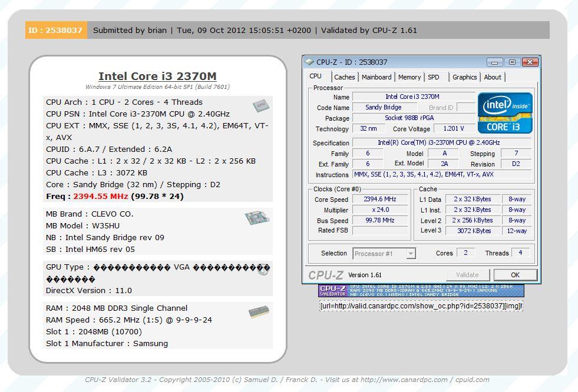
Task: Click the Core Speed value 2394.6 MHz
Action: pos(380,199)
